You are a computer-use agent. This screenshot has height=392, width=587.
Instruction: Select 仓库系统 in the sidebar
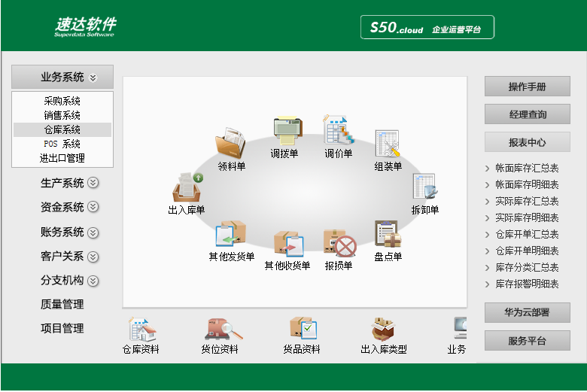point(62,129)
